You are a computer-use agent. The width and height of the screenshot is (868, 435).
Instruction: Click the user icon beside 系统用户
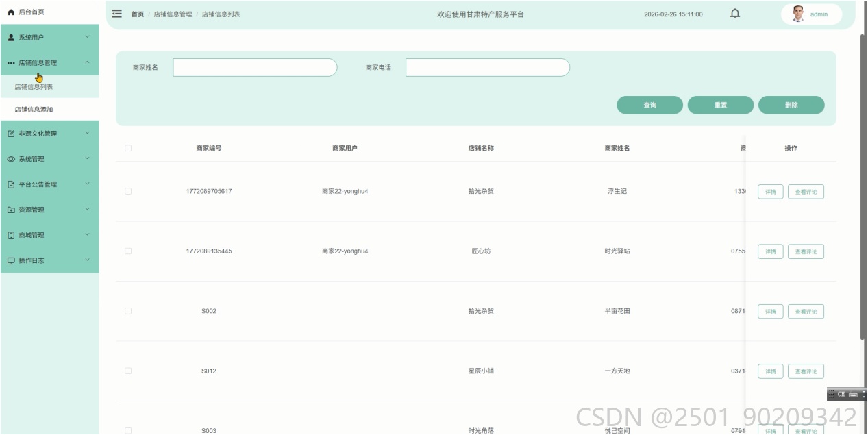[x=11, y=38]
